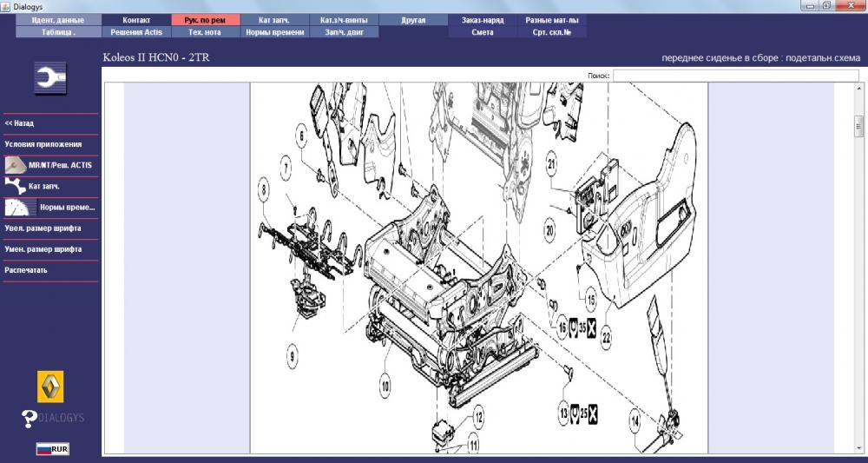
Task: Click the Кат запч. spanner icon
Action: coord(16,186)
